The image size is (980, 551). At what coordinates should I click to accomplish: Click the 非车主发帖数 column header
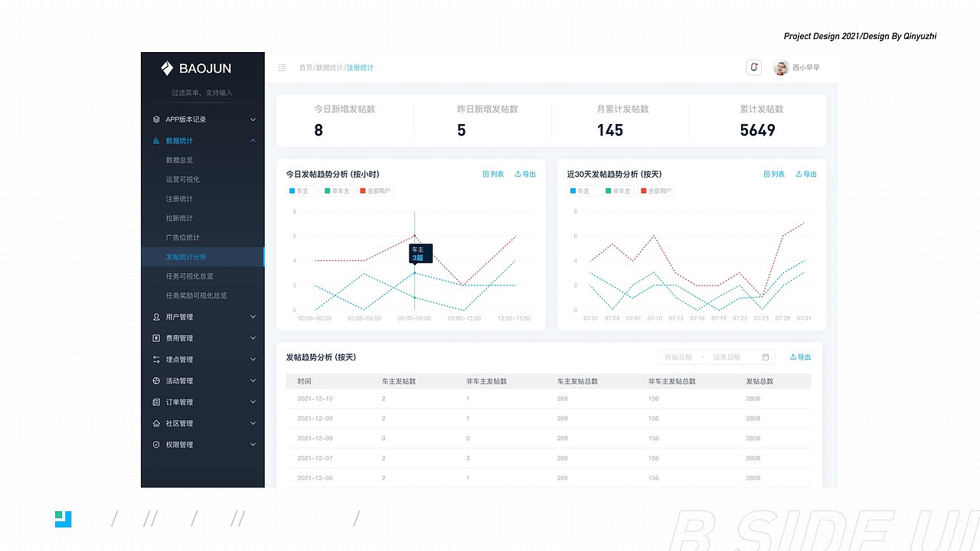487,381
